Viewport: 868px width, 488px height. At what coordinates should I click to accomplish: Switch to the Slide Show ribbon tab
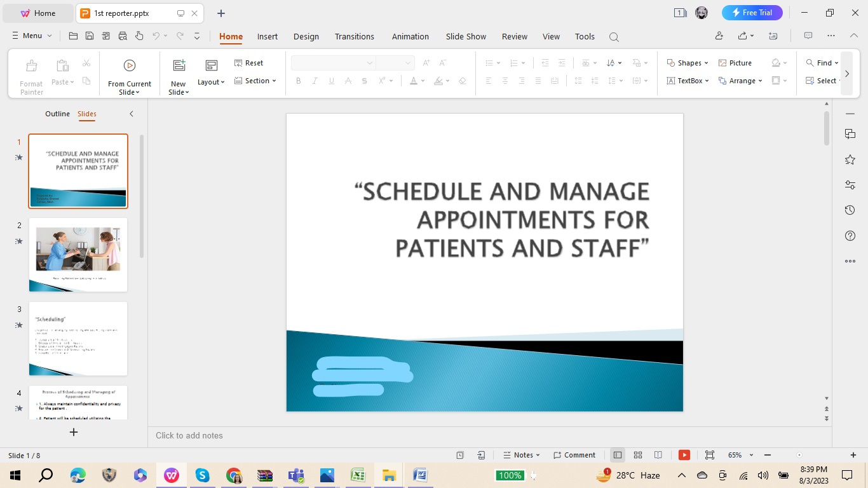(466, 36)
